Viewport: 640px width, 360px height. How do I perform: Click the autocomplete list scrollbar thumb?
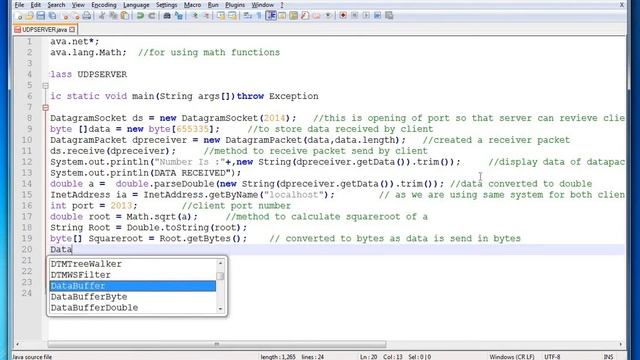click(x=220, y=276)
